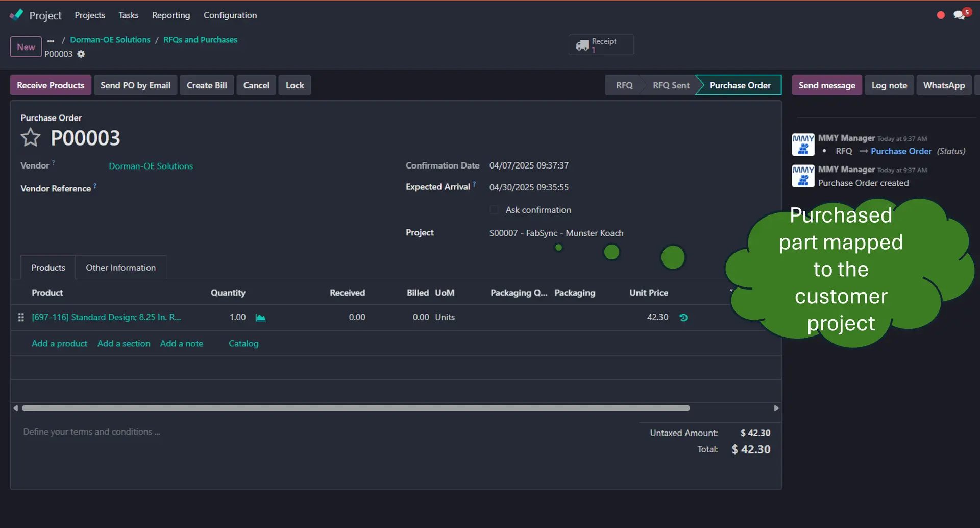980x528 pixels.
Task: Click the red status dot in top bar
Action: (x=941, y=15)
